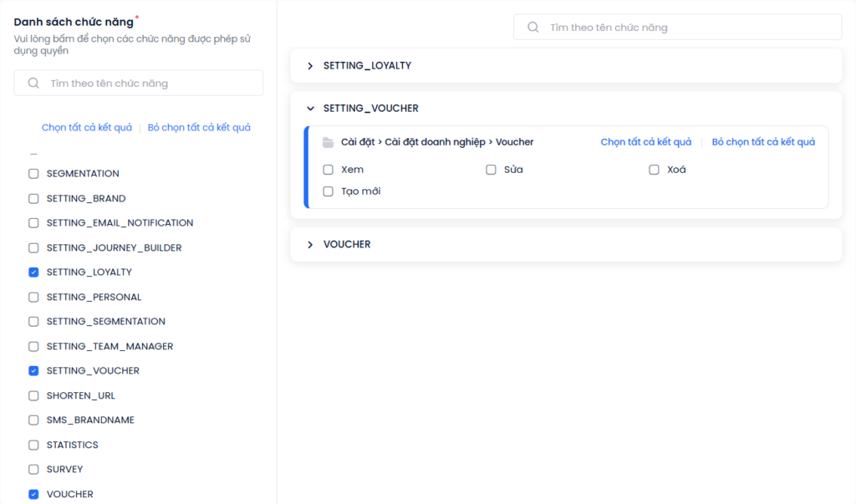Select the SEGMENTATION checkbox
Image resolution: width=856 pixels, height=504 pixels.
(33, 174)
